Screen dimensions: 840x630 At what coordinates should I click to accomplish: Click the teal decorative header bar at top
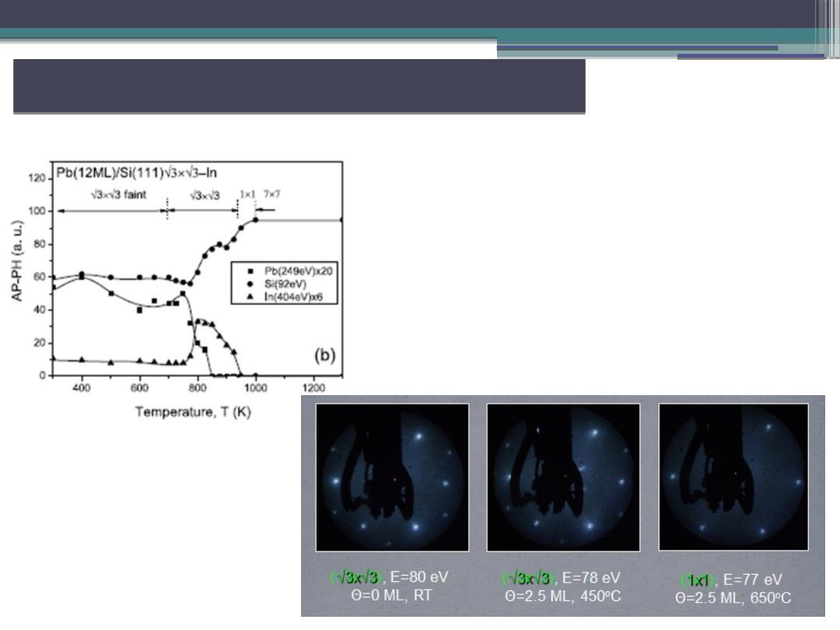[249, 33]
